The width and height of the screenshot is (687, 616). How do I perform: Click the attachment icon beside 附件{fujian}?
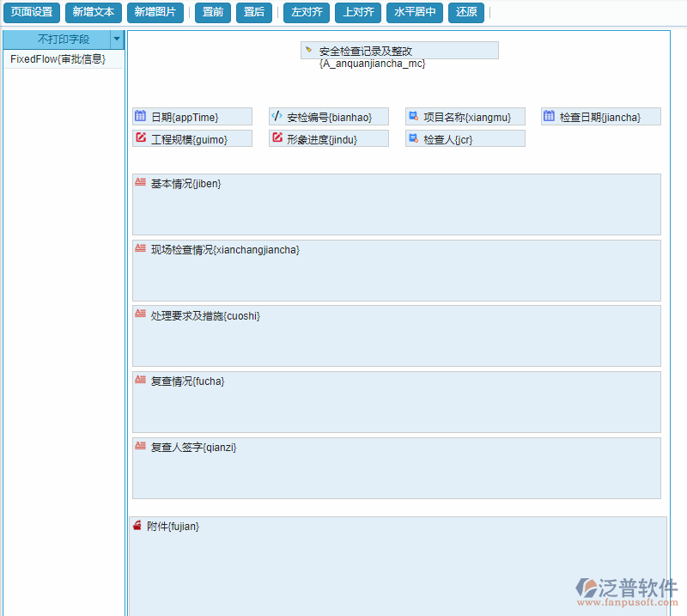tap(137, 525)
